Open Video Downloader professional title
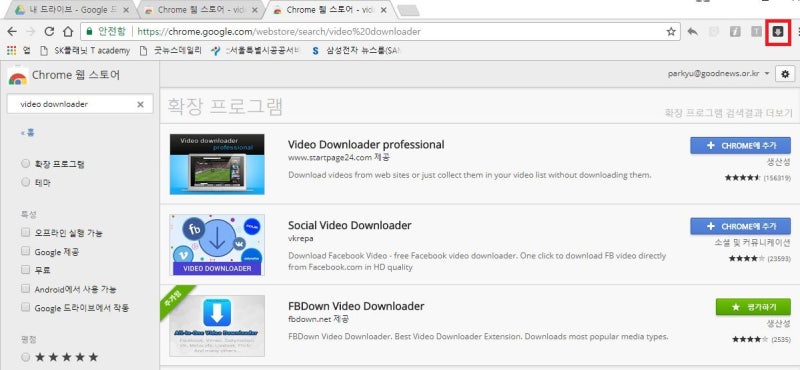 [366, 144]
